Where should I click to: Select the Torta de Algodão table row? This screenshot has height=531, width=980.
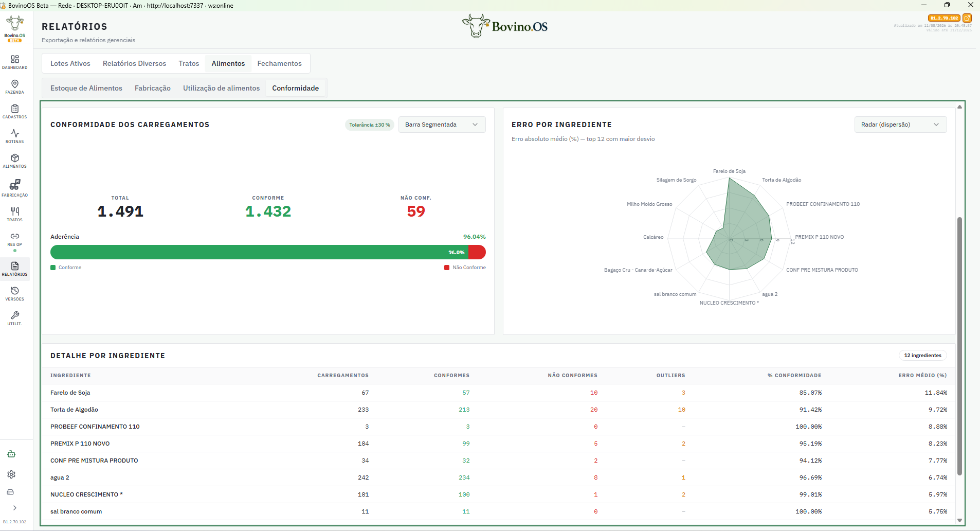[499, 410]
